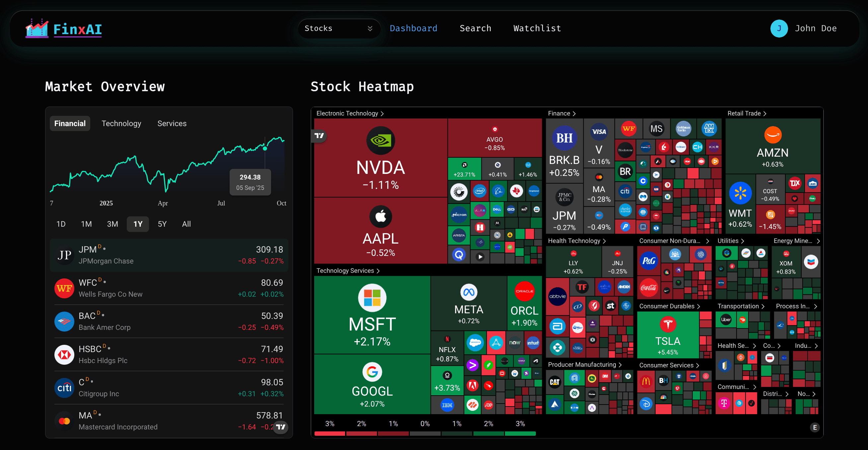Open the Watchlist menu item

(x=537, y=29)
